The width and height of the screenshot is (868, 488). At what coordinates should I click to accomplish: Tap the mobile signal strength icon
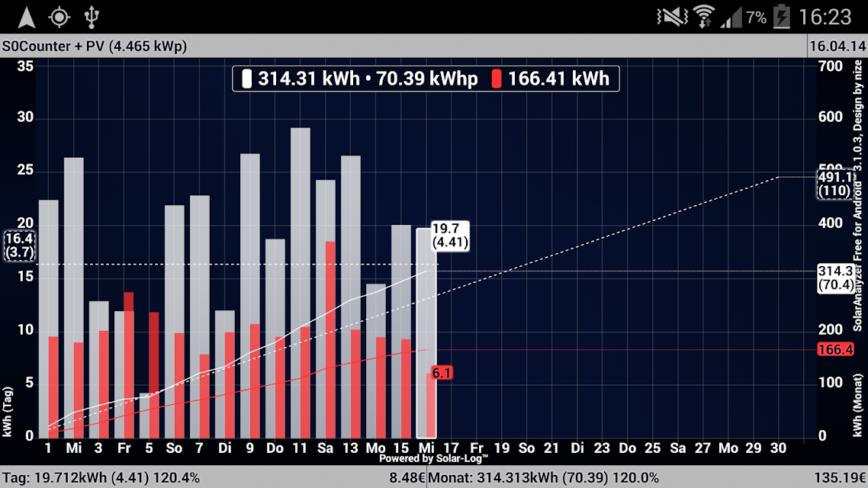731,17
